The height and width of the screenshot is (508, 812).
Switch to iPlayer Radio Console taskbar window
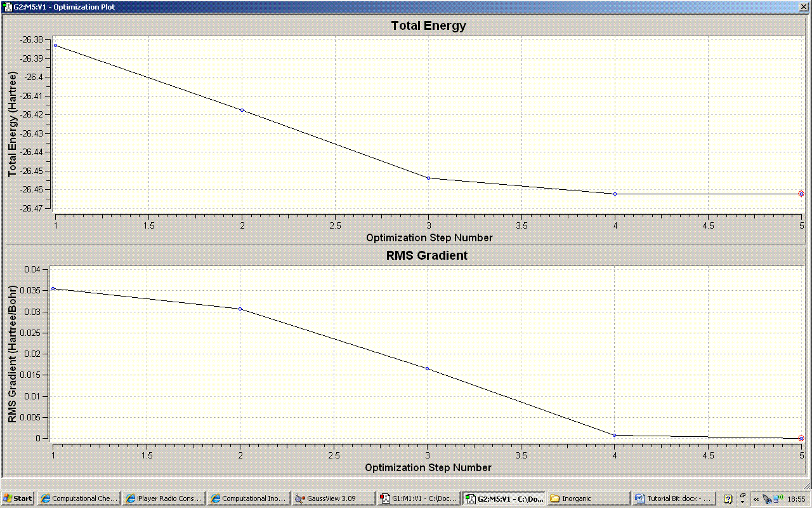(164, 498)
